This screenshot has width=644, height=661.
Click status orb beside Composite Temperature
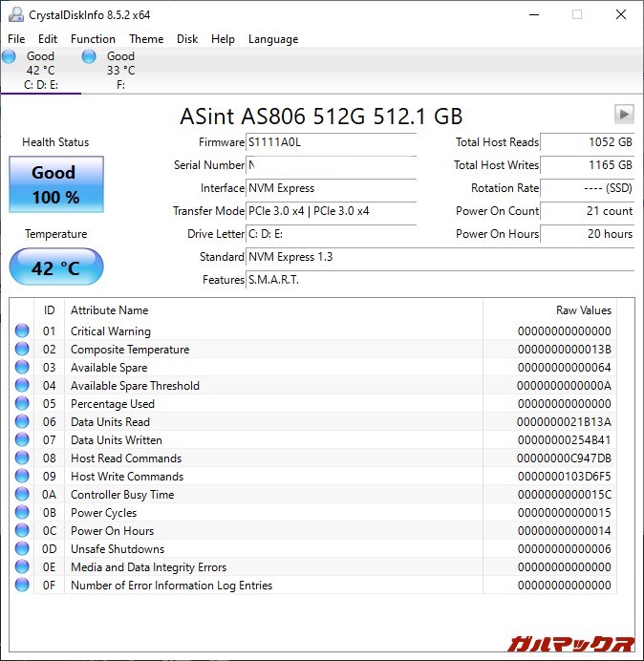tap(22, 350)
